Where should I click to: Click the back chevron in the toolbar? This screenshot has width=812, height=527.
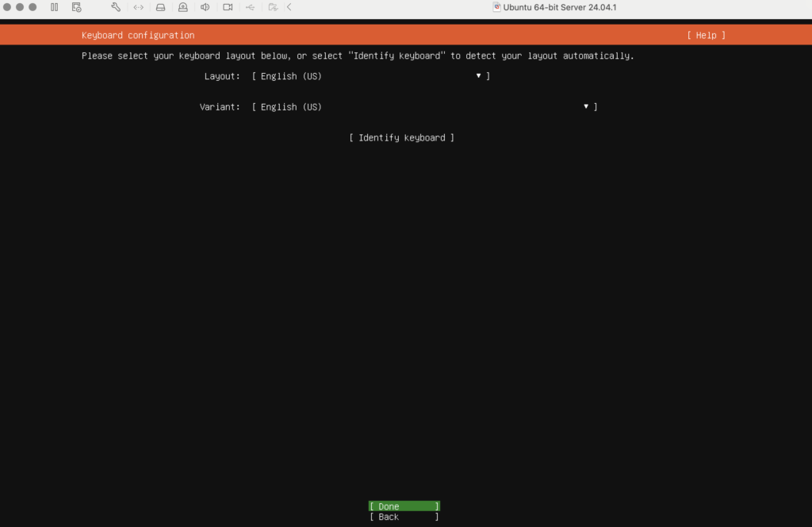pyautogui.click(x=288, y=7)
